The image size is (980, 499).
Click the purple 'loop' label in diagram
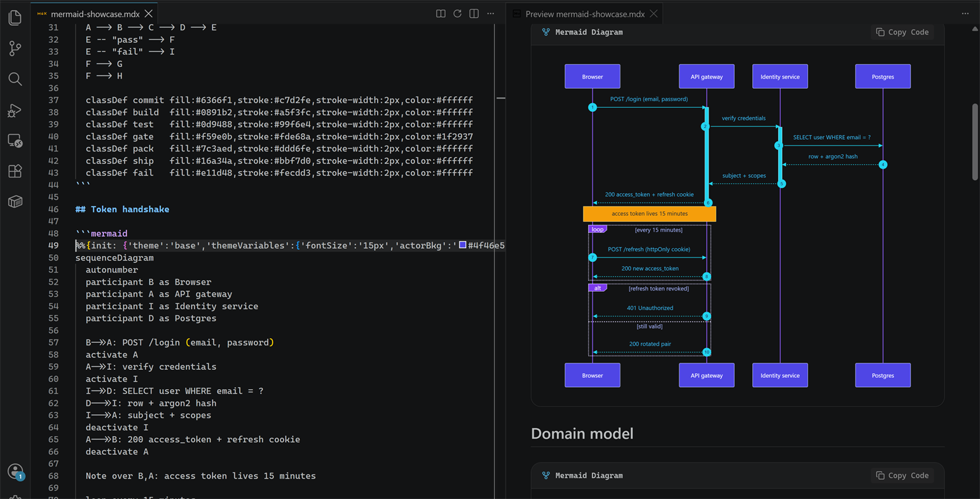(x=597, y=230)
